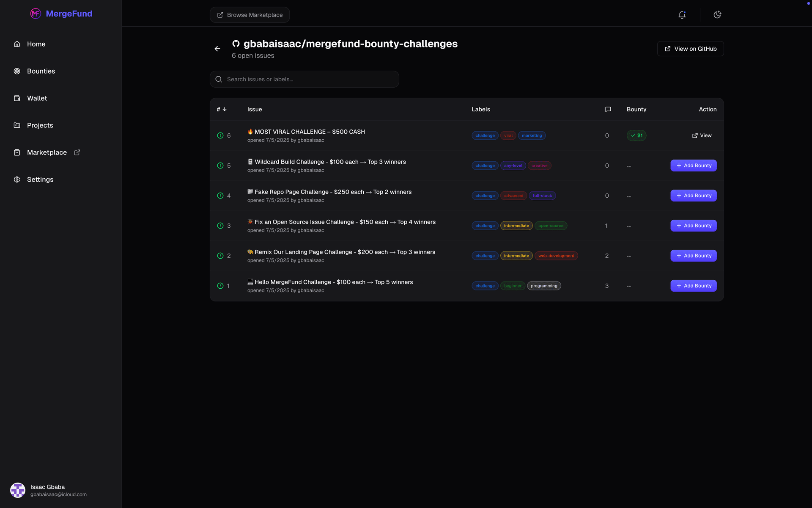Viewport: 812px width, 508px height.
Task: Click the notifications bell icon
Action: [x=682, y=15]
